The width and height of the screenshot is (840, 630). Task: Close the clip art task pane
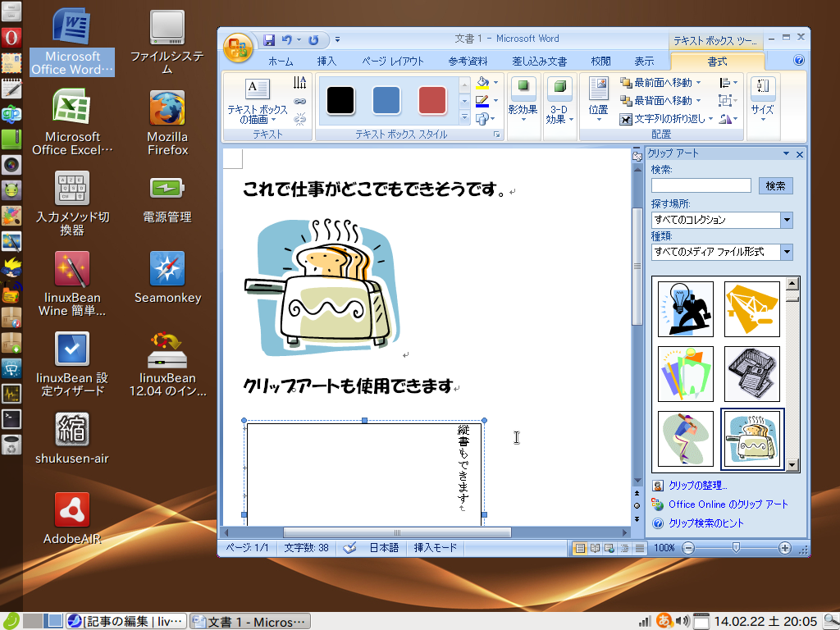tap(800, 154)
